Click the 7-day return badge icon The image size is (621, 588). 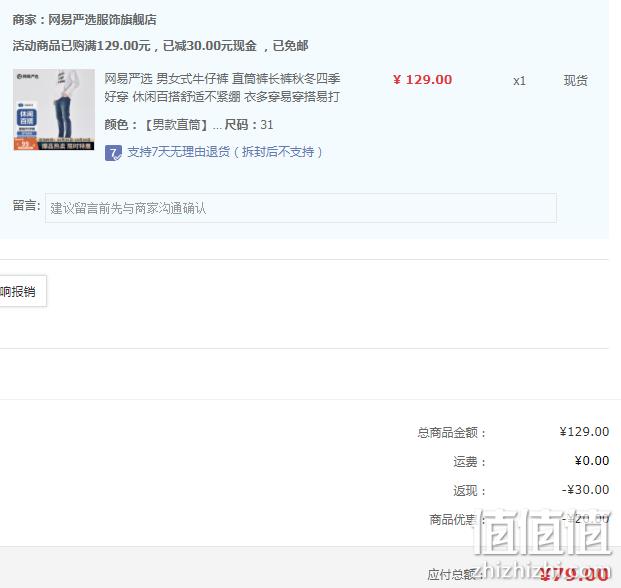coord(113,153)
